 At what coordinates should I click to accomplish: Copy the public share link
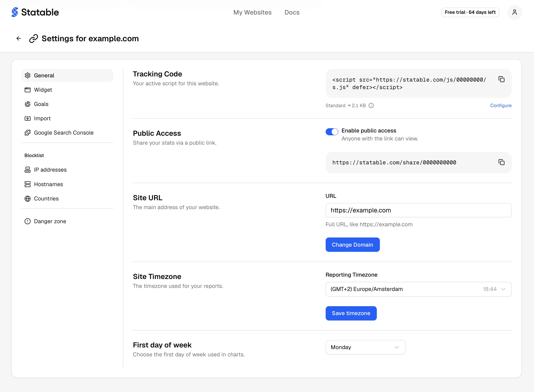tap(501, 162)
